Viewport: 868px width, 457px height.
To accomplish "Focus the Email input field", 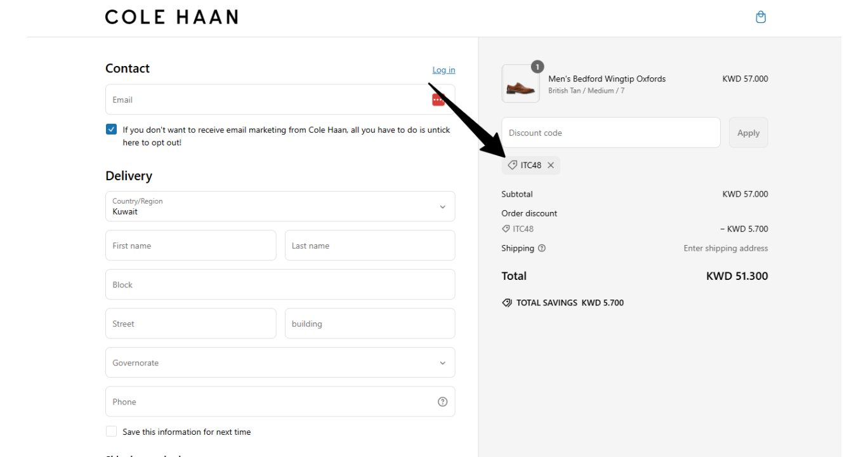I will tap(280, 100).
